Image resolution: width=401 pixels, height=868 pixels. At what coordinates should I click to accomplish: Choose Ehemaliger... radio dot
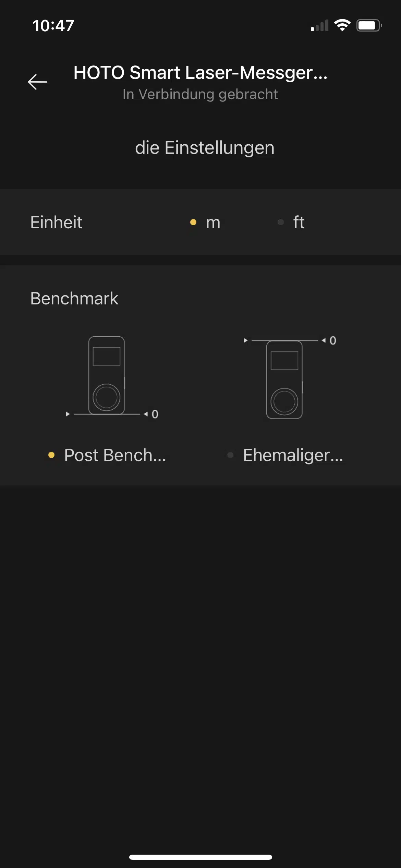[230, 455]
